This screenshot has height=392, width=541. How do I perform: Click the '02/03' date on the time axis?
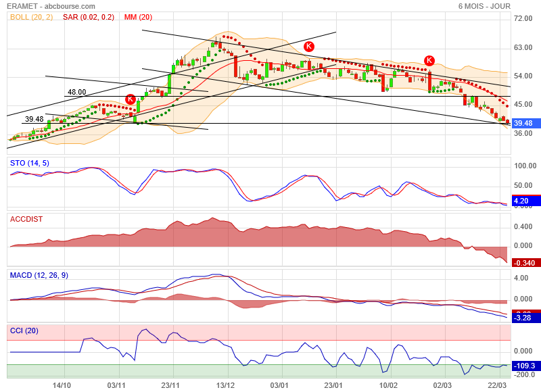coord(443,385)
